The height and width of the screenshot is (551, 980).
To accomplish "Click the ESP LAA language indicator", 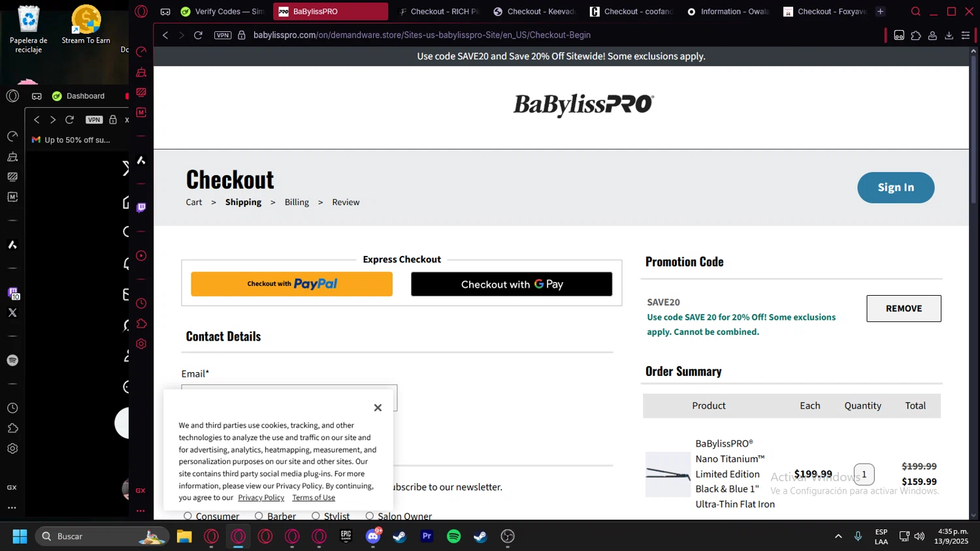I will [x=881, y=537].
